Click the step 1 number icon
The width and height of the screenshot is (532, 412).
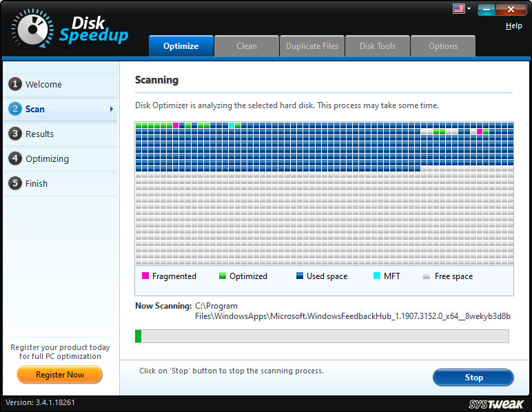pyautogui.click(x=15, y=84)
